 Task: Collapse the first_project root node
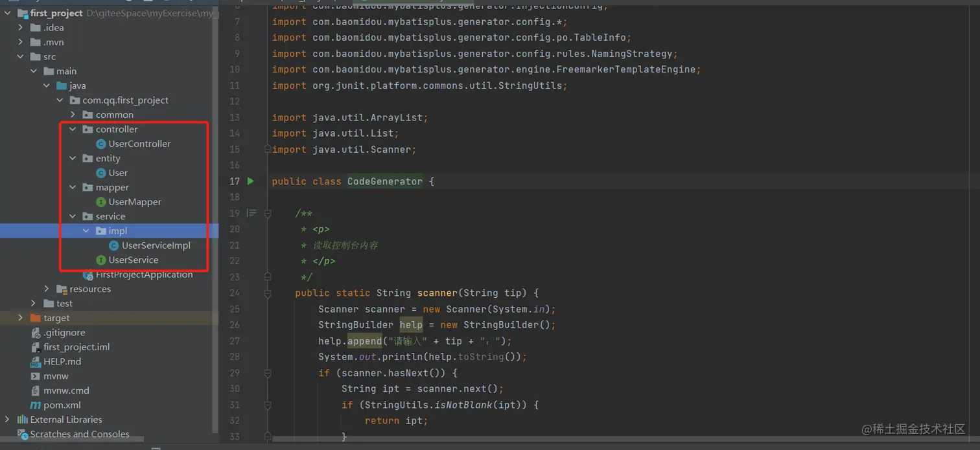click(x=8, y=13)
